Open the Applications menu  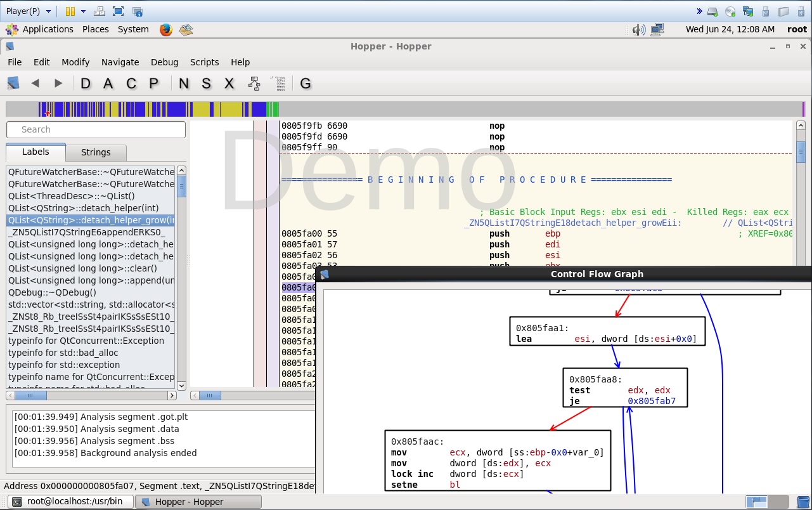48,29
